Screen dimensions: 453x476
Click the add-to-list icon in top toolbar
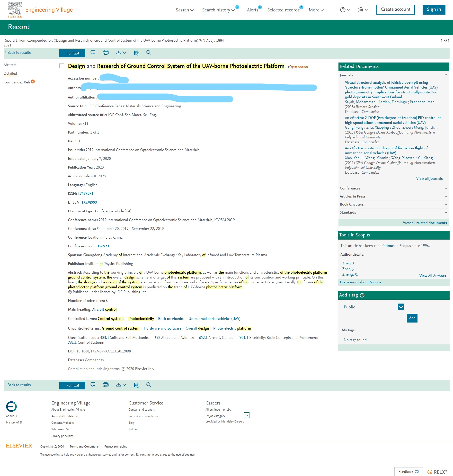click(x=136, y=53)
